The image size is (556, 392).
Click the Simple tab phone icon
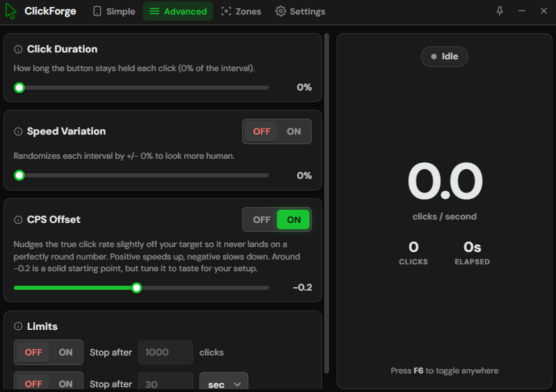point(97,11)
